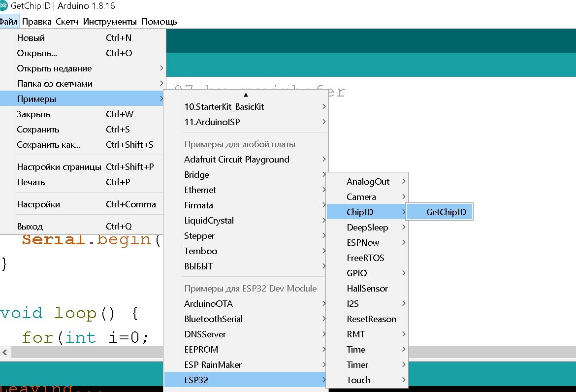This screenshot has width=576, height=392.
Task: Open the RMT example submenu
Action: coord(367,334)
